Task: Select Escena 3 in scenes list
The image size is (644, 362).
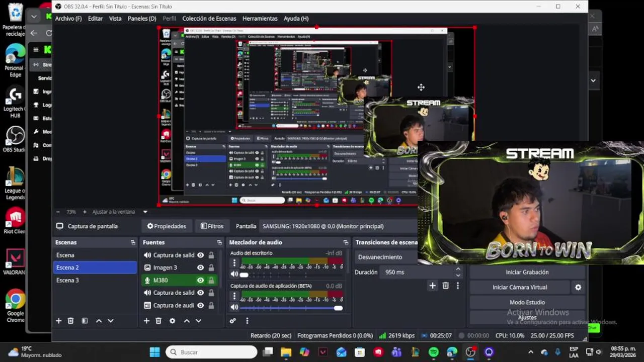Action: [x=95, y=280]
